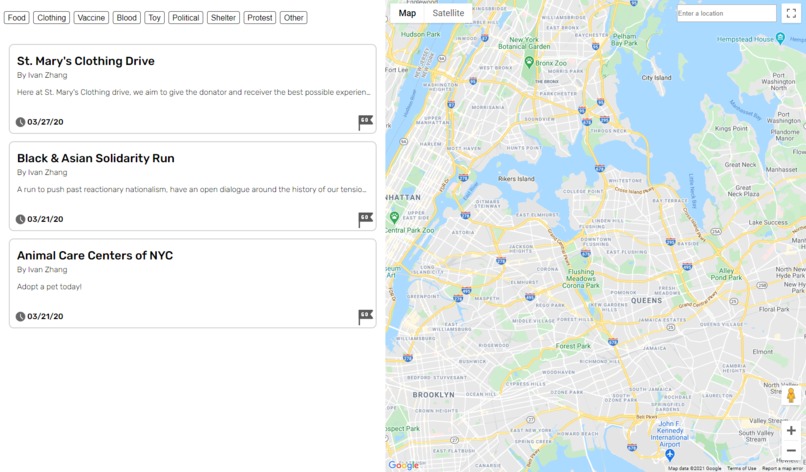Toggle the Vaccine filter tag
This screenshot has height=472, width=806.
point(91,17)
